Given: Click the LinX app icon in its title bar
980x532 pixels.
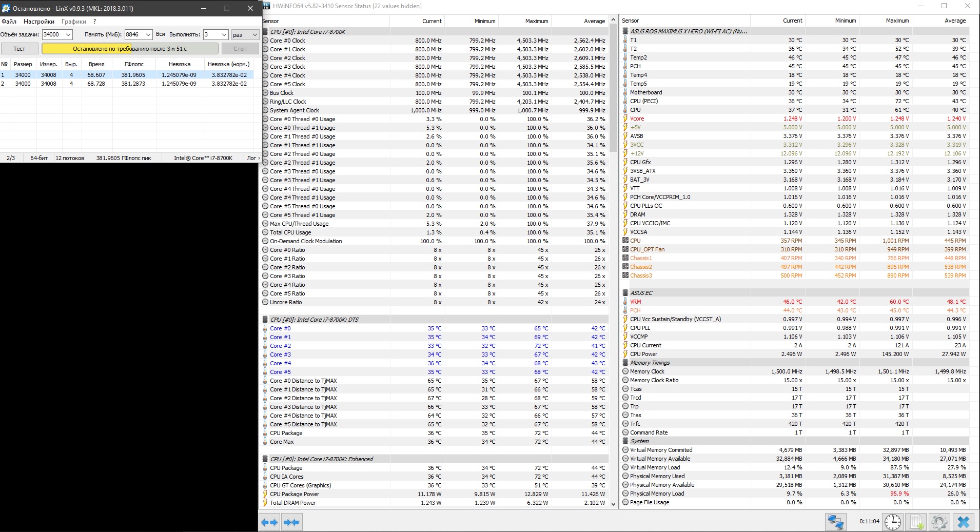Looking at the screenshot, I should click(x=6, y=8).
